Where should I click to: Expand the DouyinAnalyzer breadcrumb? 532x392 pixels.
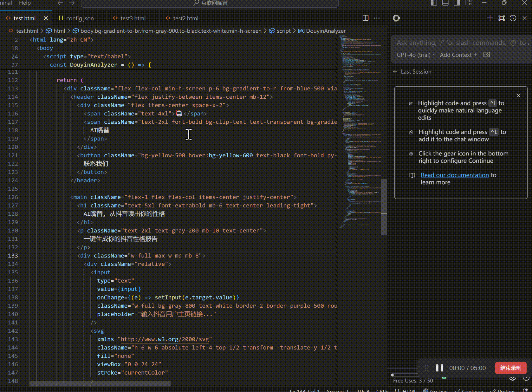pos(326,31)
